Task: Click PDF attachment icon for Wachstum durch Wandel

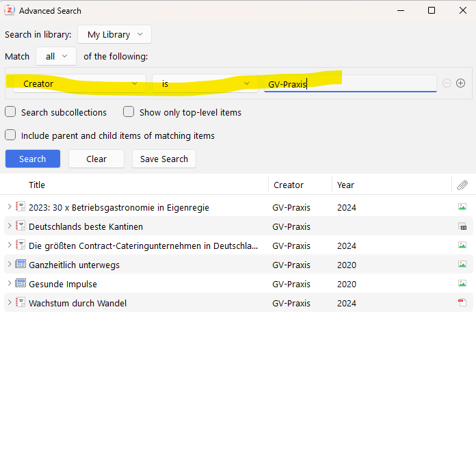Action: tap(462, 303)
